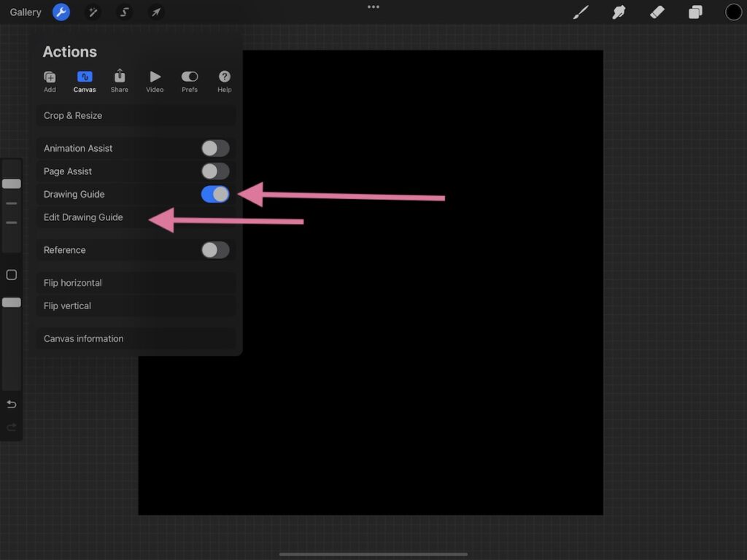Select the Selection tool in the top bar
The width and height of the screenshot is (747, 560).
point(124,12)
